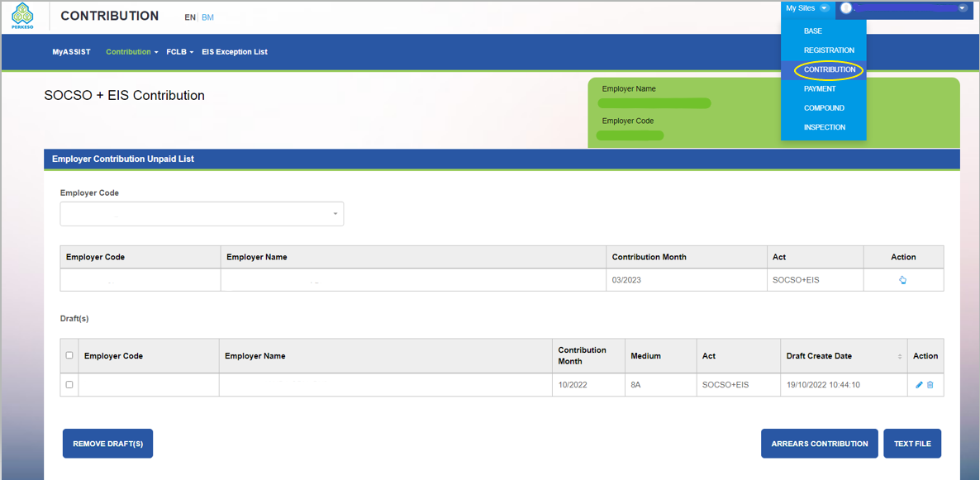Switch language to BM
980x480 pixels.
pos(207,17)
